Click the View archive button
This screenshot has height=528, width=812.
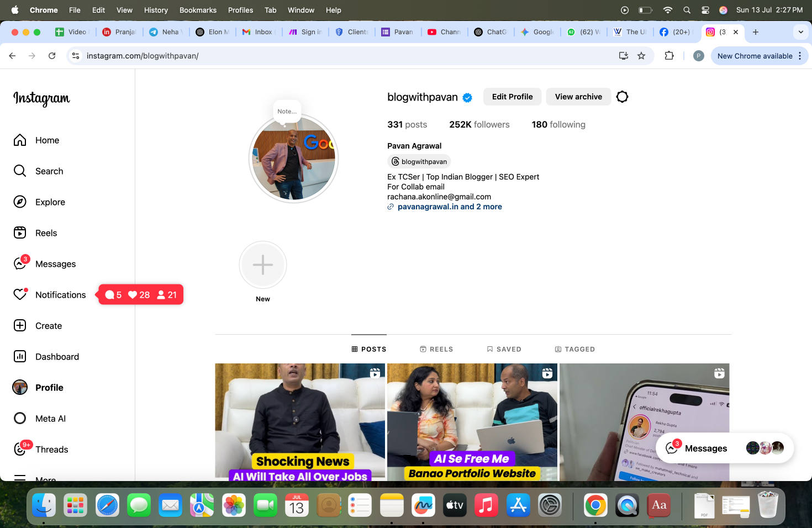[578, 97]
